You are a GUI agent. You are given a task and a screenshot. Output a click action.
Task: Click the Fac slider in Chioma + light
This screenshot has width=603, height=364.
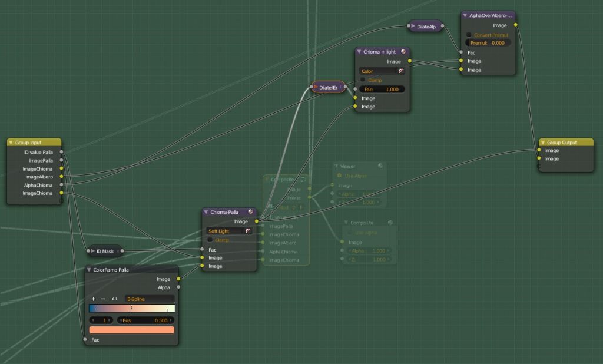382,90
